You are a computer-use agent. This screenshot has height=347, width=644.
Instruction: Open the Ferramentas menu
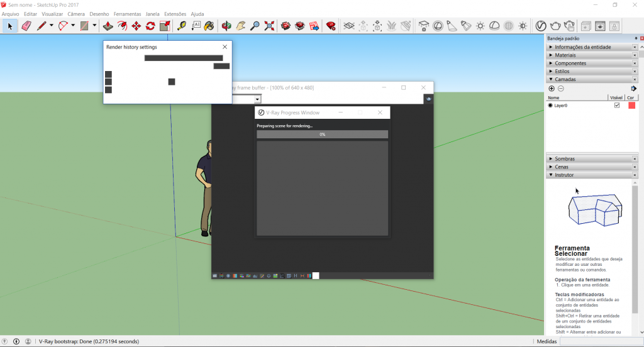[127, 14]
